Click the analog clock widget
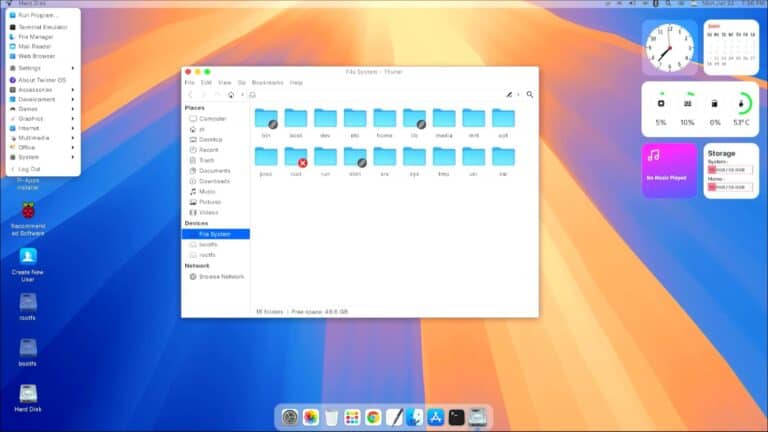The width and height of the screenshot is (768, 432). click(x=670, y=48)
